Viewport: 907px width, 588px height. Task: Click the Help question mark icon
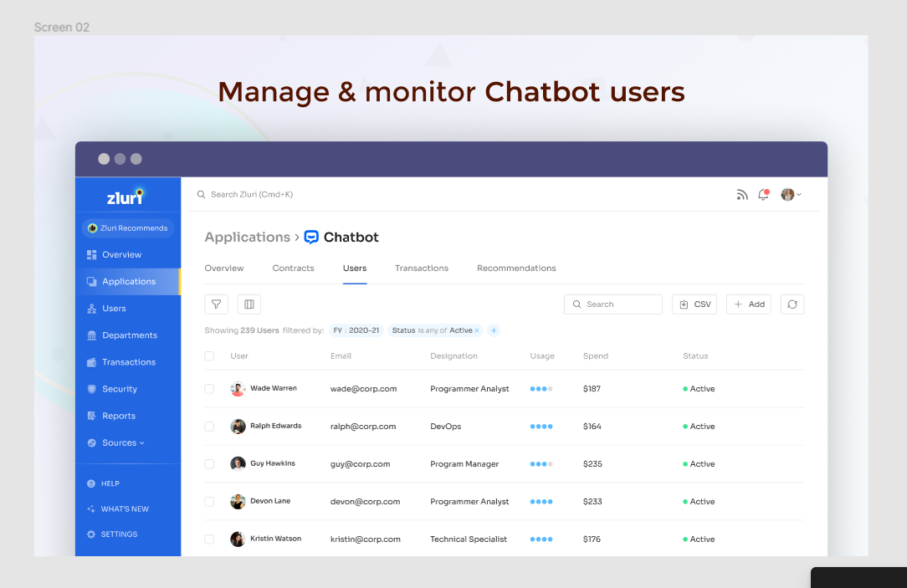[x=91, y=484]
